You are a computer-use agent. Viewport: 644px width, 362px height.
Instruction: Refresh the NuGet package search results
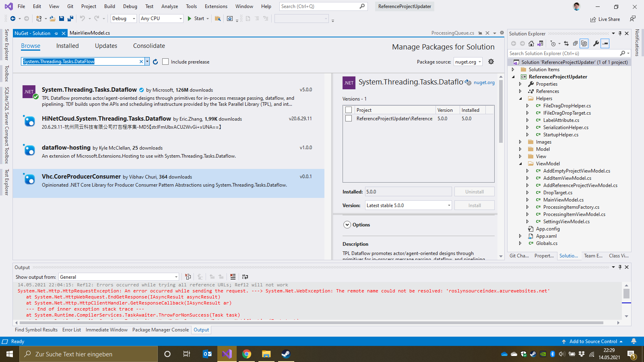[155, 62]
